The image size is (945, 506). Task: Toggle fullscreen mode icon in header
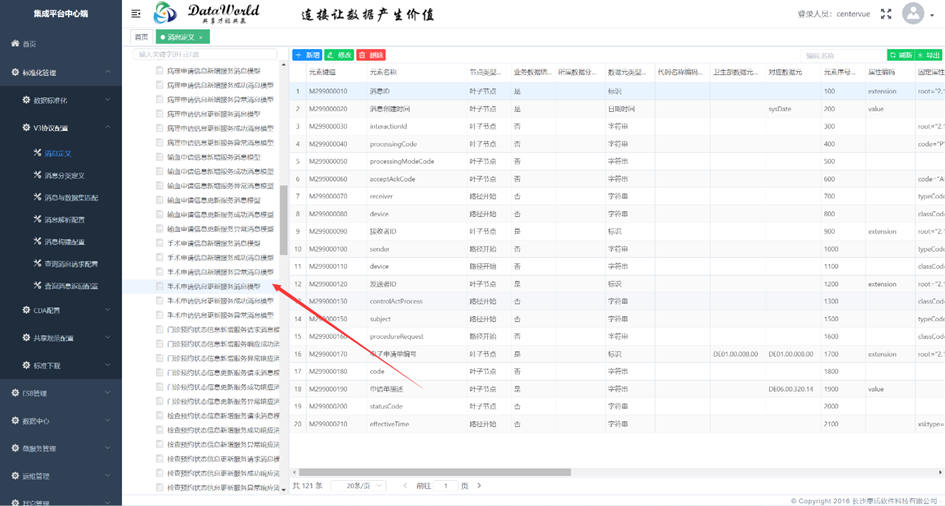tap(886, 14)
